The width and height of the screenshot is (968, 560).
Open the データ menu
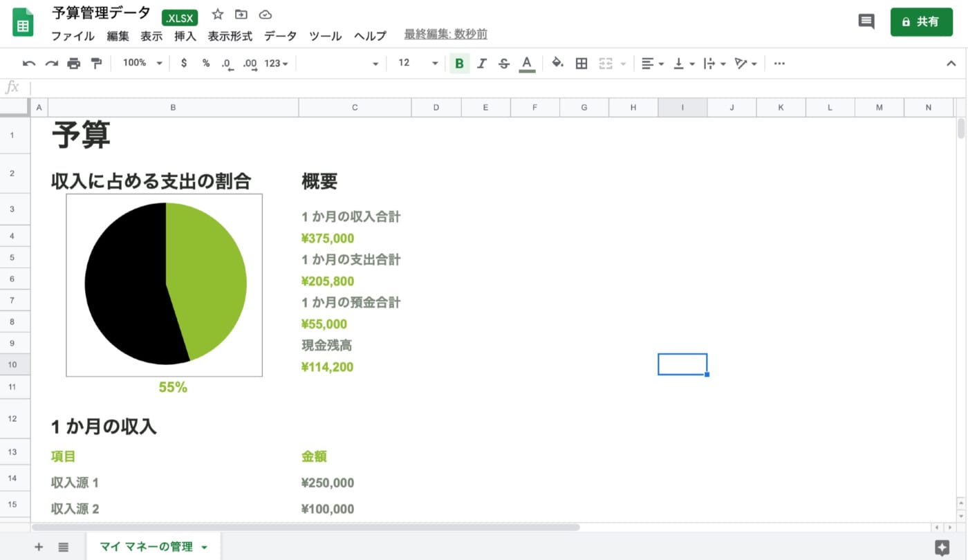(x=280, y=36)
